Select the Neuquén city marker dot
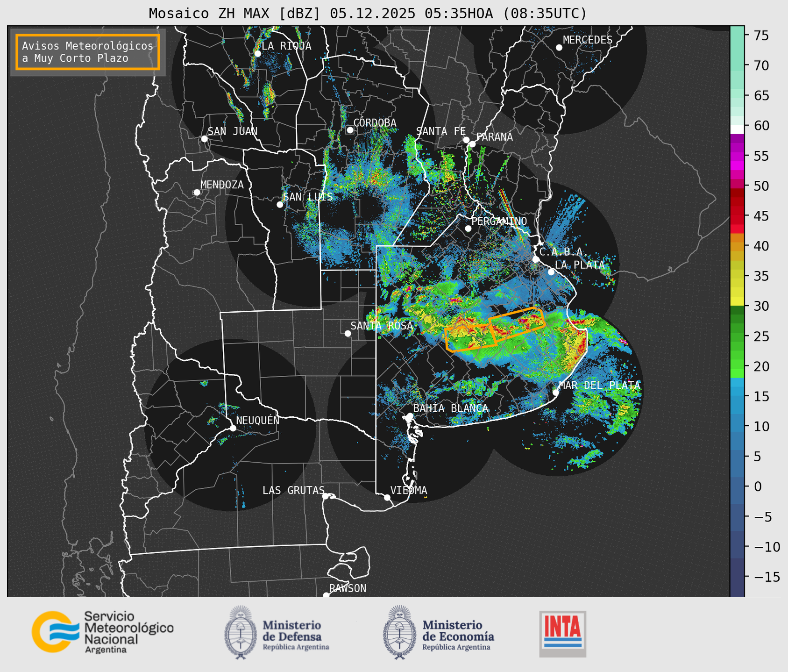This screenshot has height=672, width=788. 233,428
